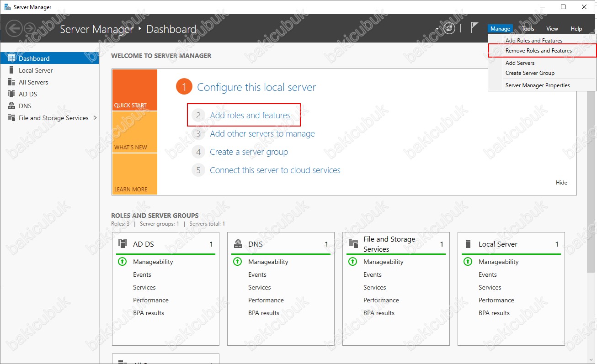Click the Server Manager title bar icon
Screen dimensions: 597x364
[8, 7]
